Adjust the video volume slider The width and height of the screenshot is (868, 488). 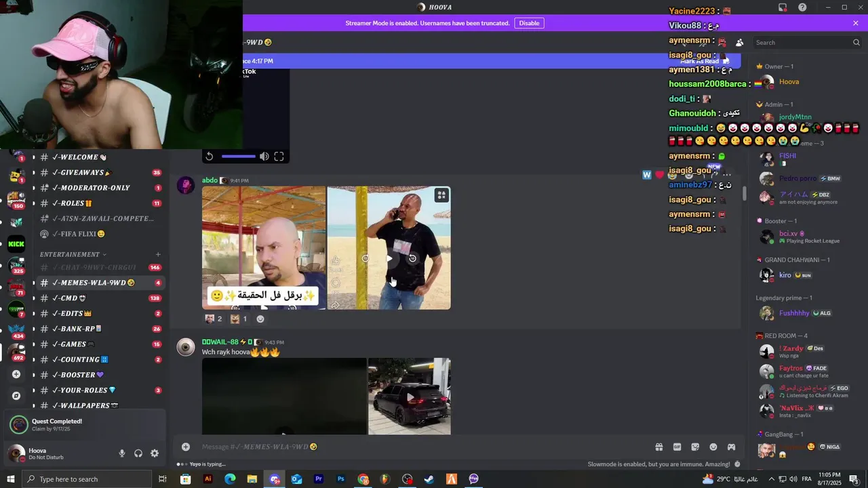[x=238, y=157]
